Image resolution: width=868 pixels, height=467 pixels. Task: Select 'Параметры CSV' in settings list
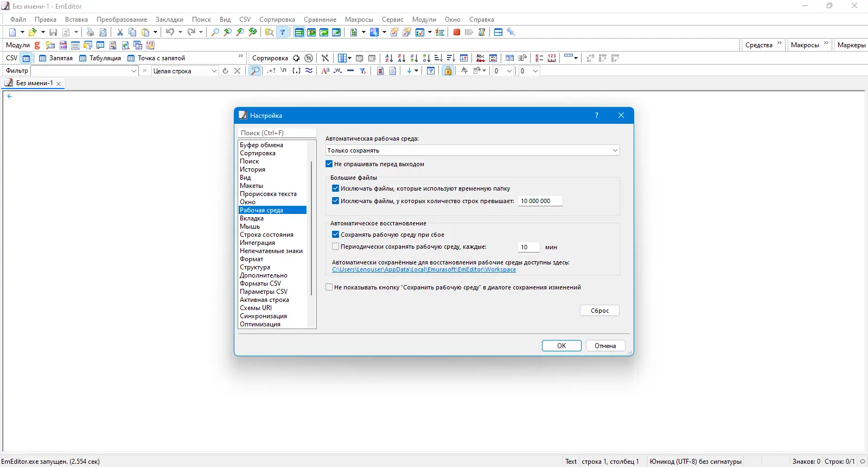click(264, 292)
